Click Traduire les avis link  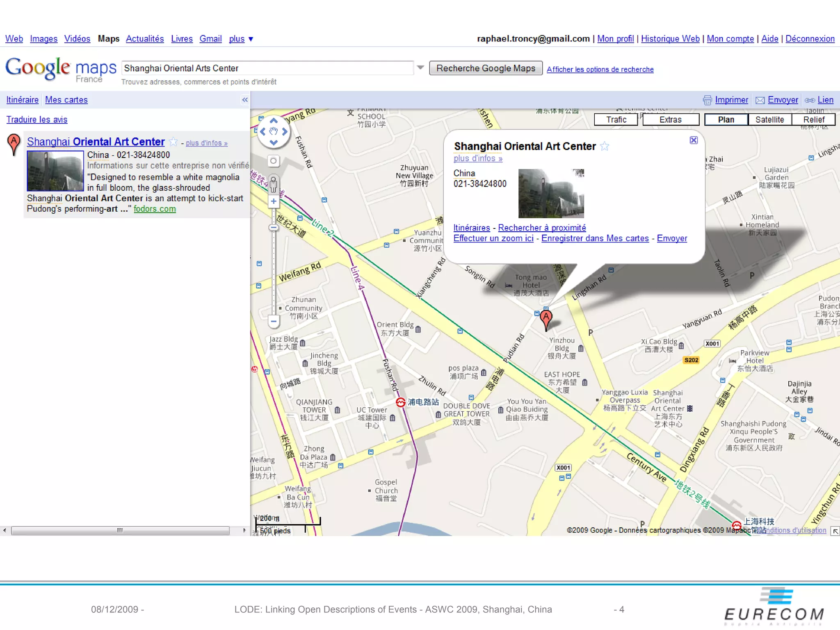click(37, 119)
